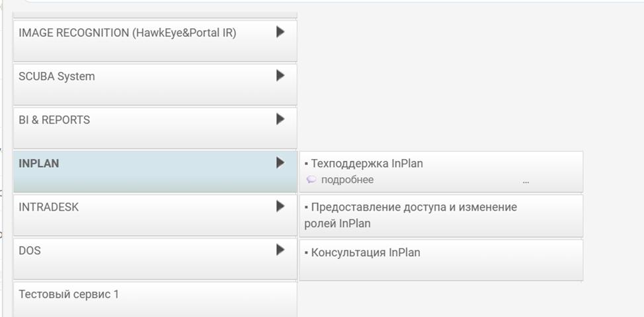Select Тестовый сервис 1
644x317 pixels.
pyautogui.click(x=69, y=295)
